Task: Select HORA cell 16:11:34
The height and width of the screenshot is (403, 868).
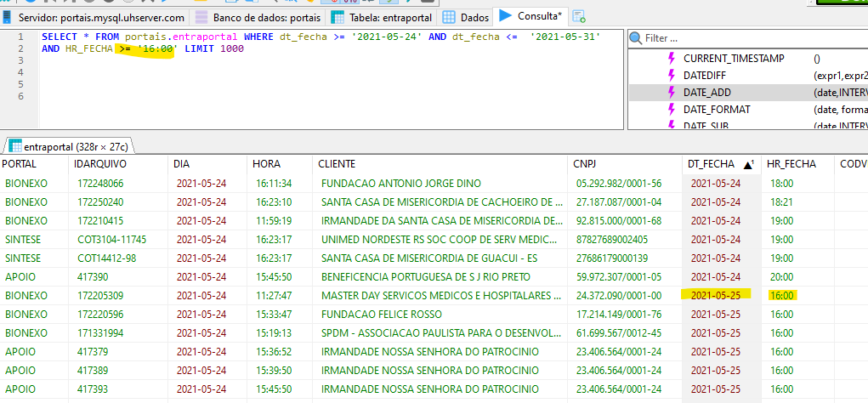Action: click(281, 184)
